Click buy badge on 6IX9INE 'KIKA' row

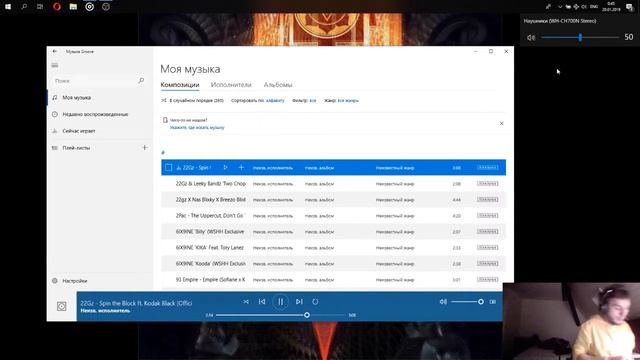(x=487, y=247)
